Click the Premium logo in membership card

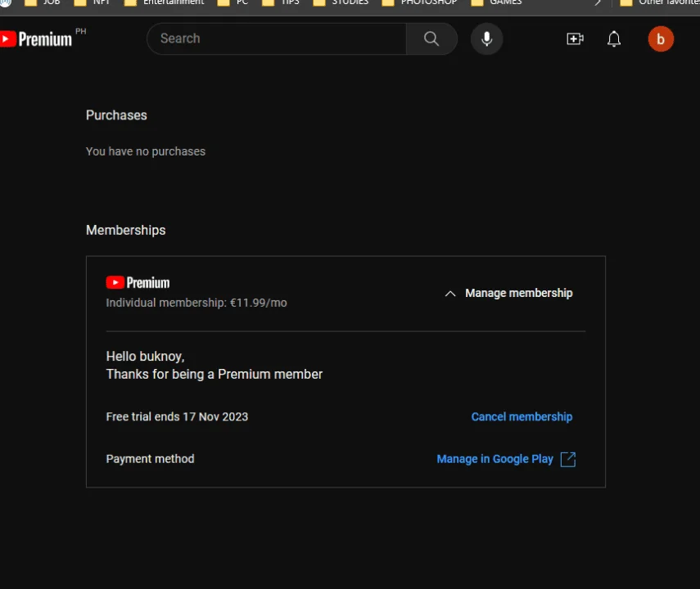pyautogui.click(x=138, y=282)
